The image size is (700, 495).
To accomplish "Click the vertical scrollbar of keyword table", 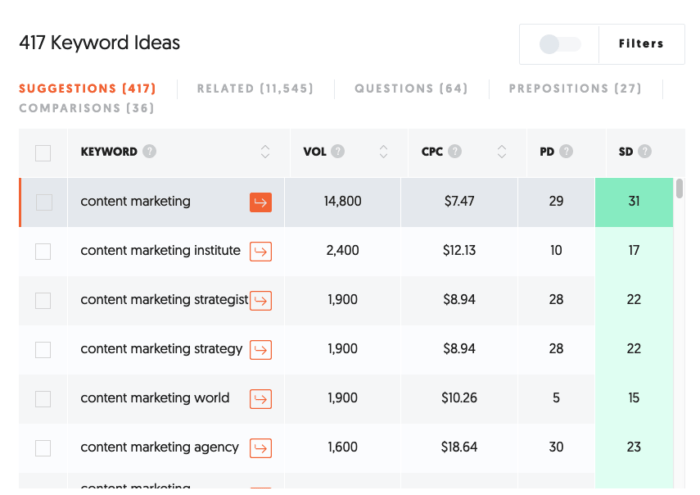I will tap(679, 188).
